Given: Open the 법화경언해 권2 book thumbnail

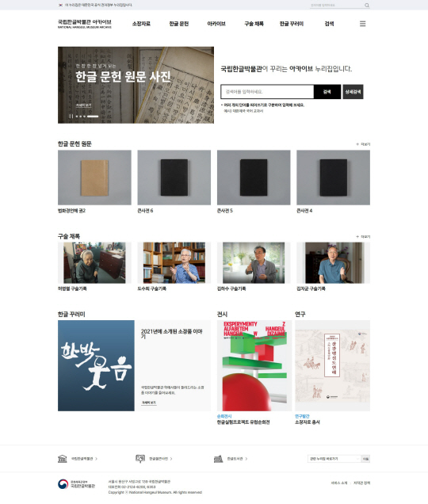Looking at the screenshot, I should pos(94,178).
